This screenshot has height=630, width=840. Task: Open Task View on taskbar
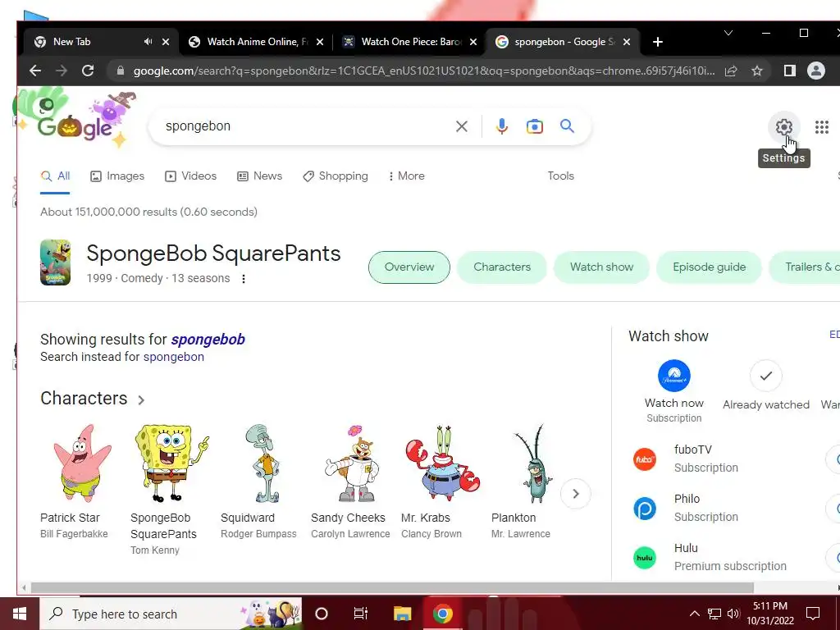pyautogui.click(x=361, y=614)
